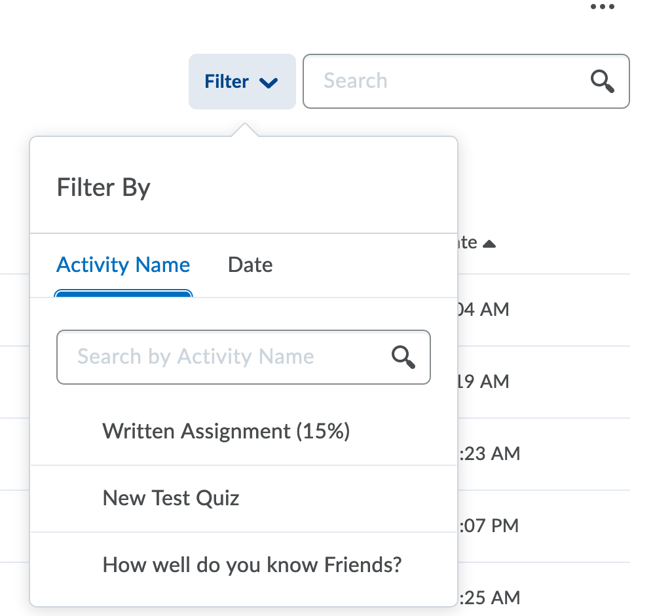Select the New Test Quiz filter option
Image resolution: width=672 pixels, height=616 pixels.
pyautogui.click(x=171, y=498)
